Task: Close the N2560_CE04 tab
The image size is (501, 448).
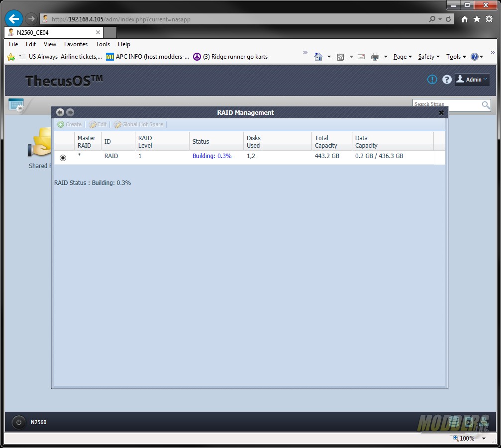Action: tap(98, 32)
